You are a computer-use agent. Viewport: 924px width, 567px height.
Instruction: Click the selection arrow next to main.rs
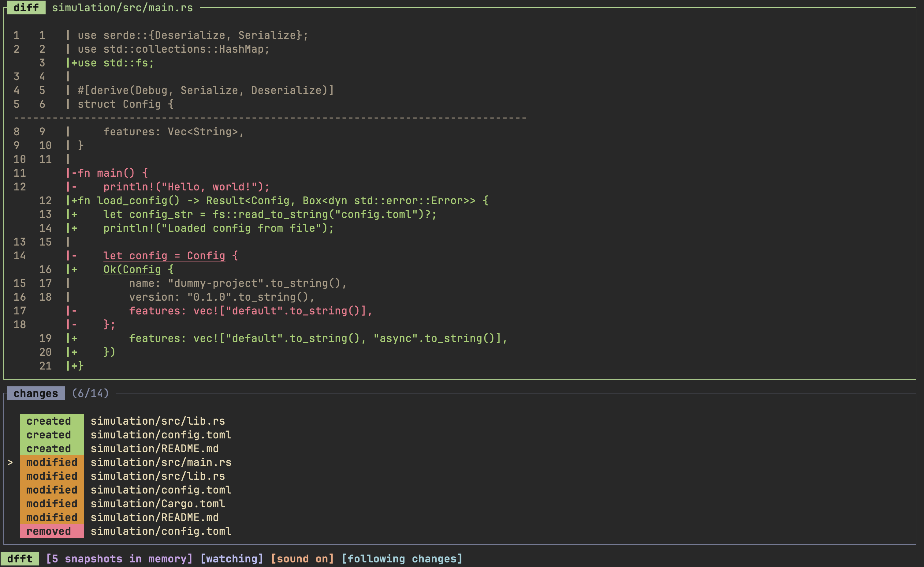[10, 462]
